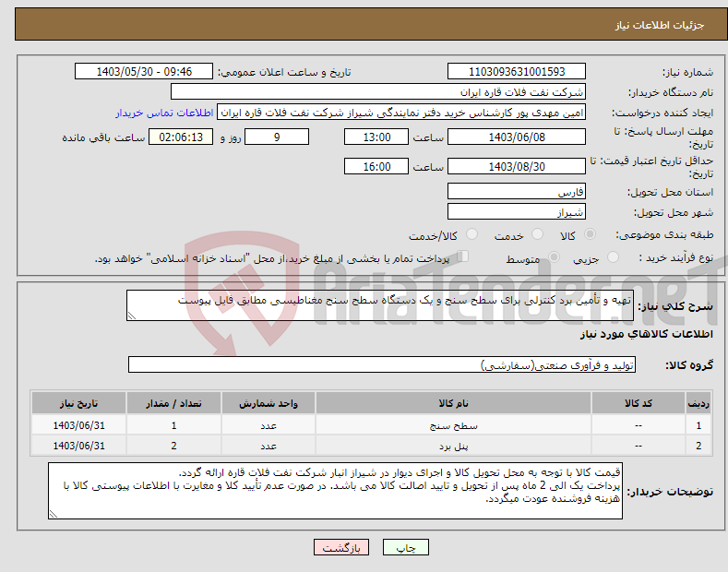
Task: Select the خدمت radio button
Action: pos(537,234)
